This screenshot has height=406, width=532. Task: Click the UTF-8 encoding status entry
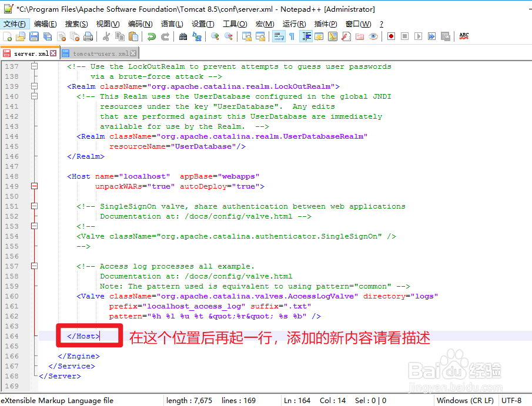click(x=511, y=401)
